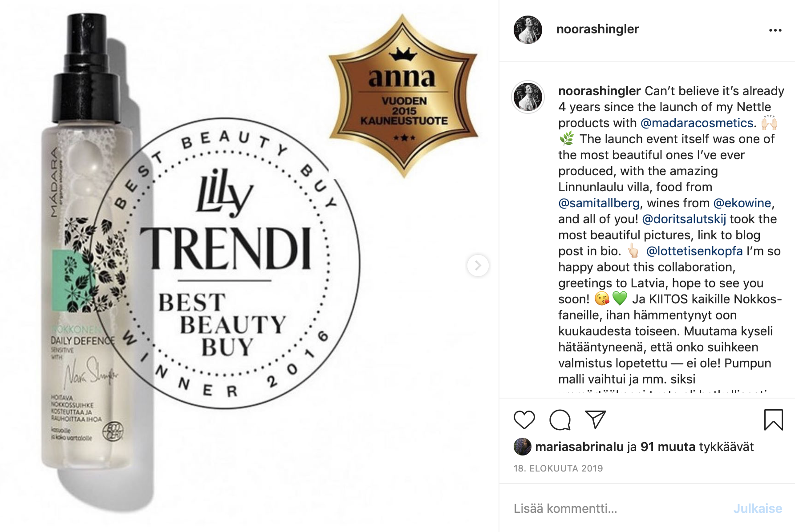The height and width of the screenshot is (532, 795).
Task: Open noorashingler avatar beside the caption
Action: click(x=528, y=97)
